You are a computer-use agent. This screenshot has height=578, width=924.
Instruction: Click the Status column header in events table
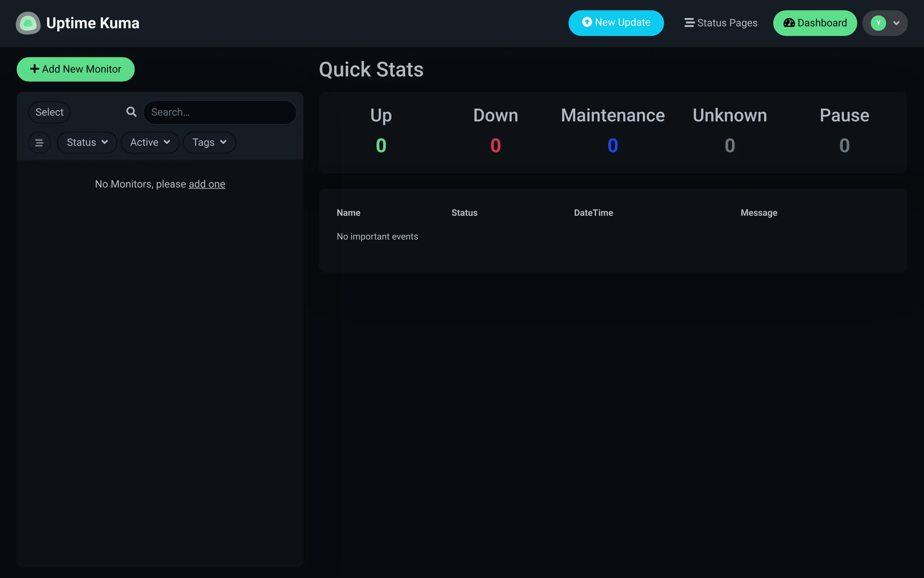464,213
